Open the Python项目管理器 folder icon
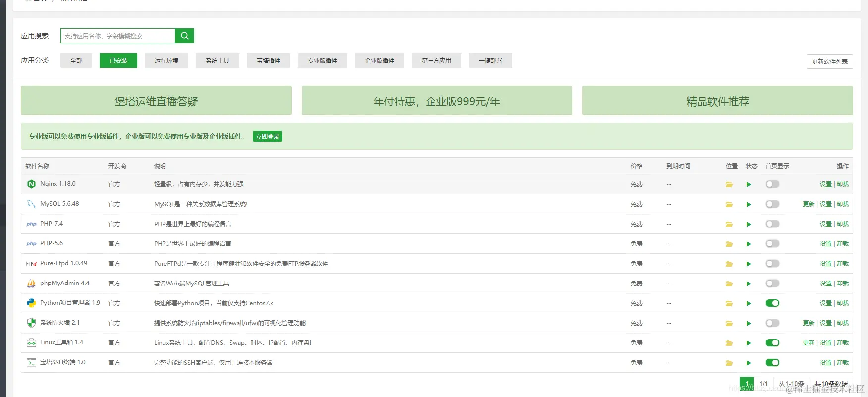Image resolution: width=868 pixels, height=397 pixels. pos(729,303)
